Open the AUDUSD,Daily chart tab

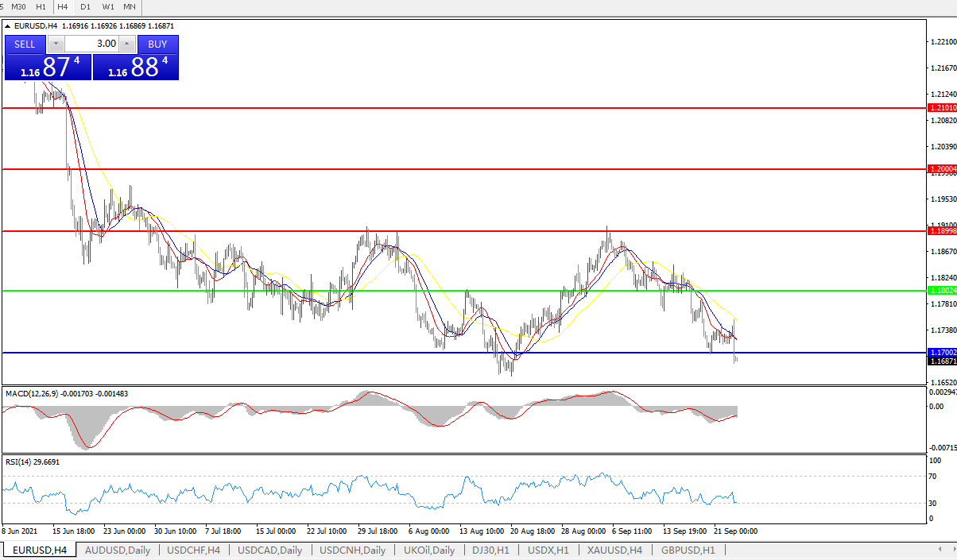(117, 550)
